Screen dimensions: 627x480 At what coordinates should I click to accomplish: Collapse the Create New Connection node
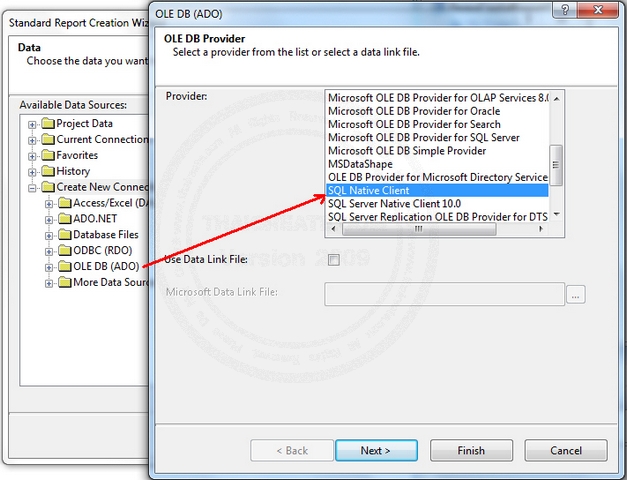32,188
